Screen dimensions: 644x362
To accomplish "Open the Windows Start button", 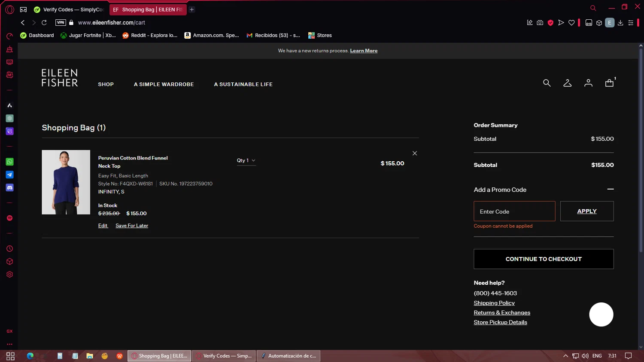I will (10, 356).
